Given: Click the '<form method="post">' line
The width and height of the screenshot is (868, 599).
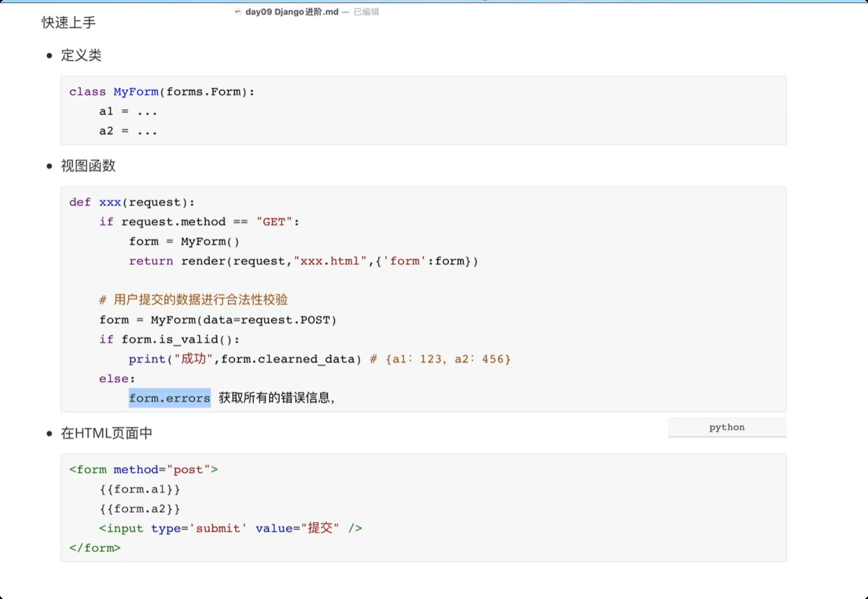Looking at the screenshot, I should click(x=143, y=470).
